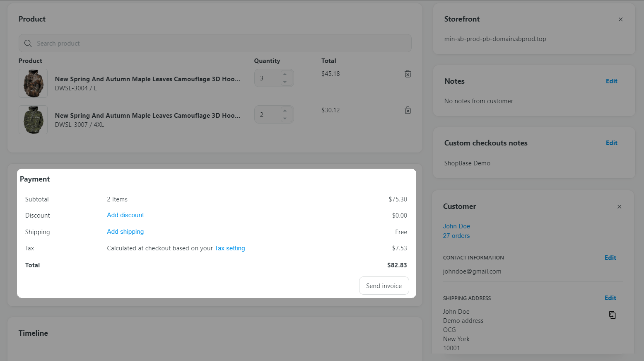Click the tax amount $7.53

(x=400, y=248)
